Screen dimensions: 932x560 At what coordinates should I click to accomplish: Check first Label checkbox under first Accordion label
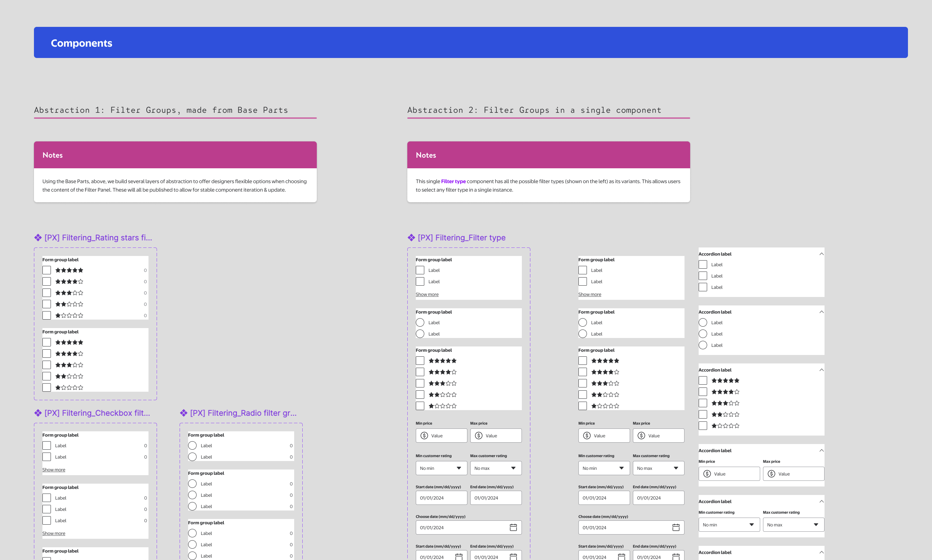click(x=703, y=264)
